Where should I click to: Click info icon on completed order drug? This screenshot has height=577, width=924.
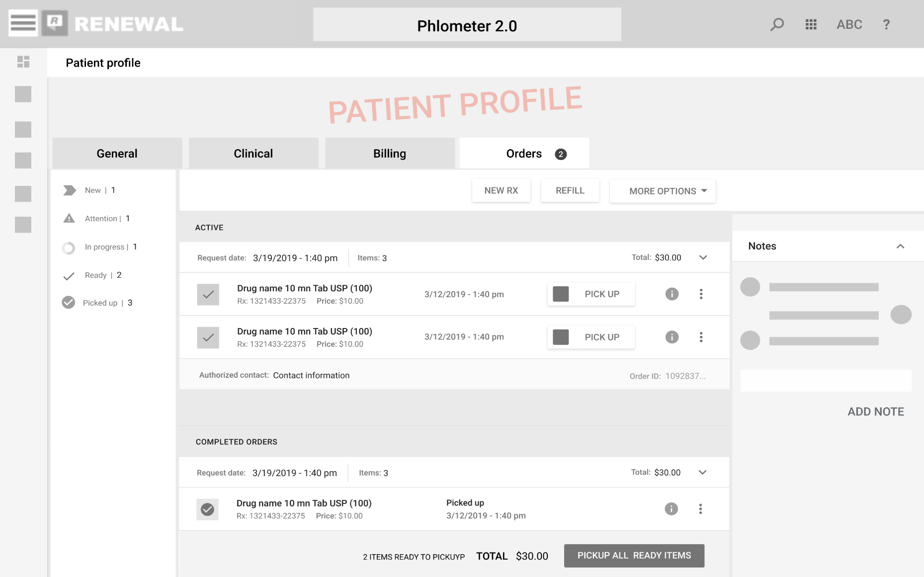click(671, 509)
